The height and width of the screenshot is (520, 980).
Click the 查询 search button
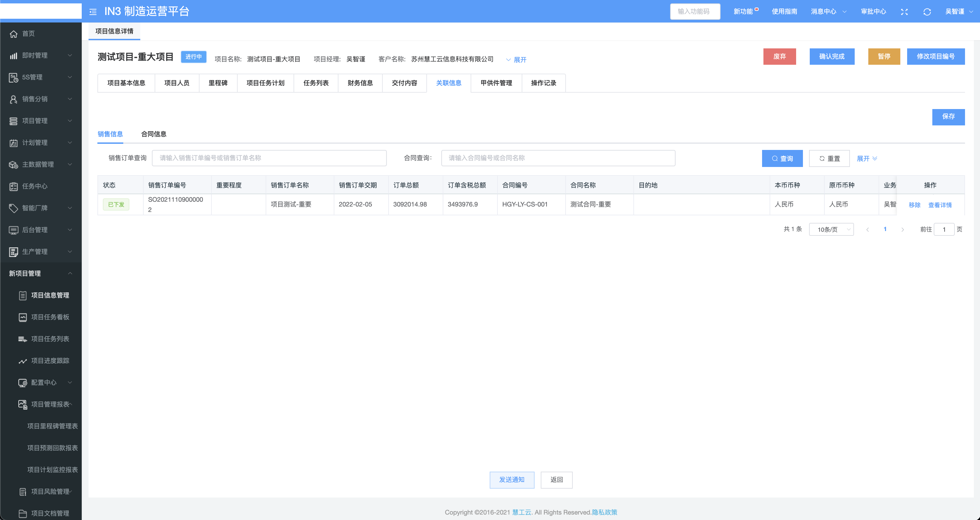point(782,158)
